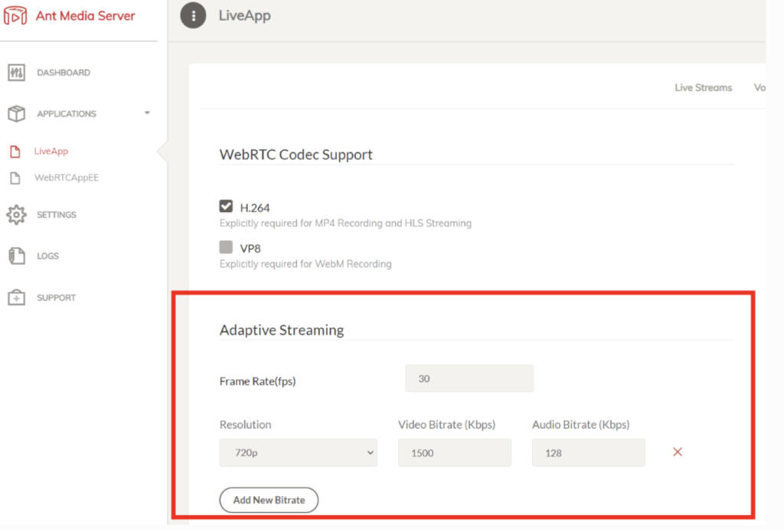Select LiveApp application in sidebar
The height and width of the screenshot is (532, 784).
click(51, 151)
